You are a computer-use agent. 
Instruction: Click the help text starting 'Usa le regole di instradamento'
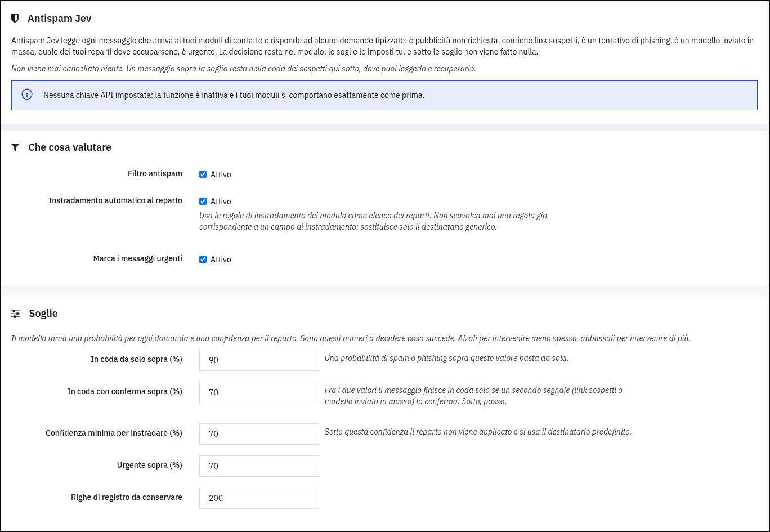point(373,221)
